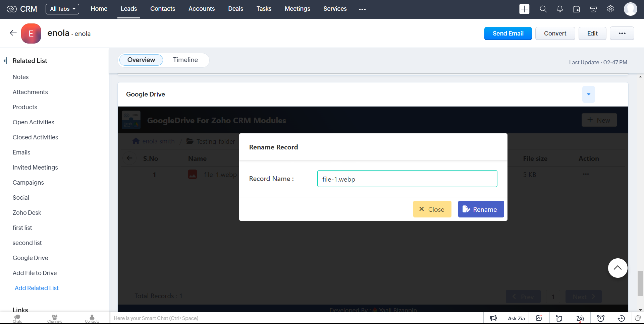
Task: Click the search magnifier icon
Action: click(543, 9)
